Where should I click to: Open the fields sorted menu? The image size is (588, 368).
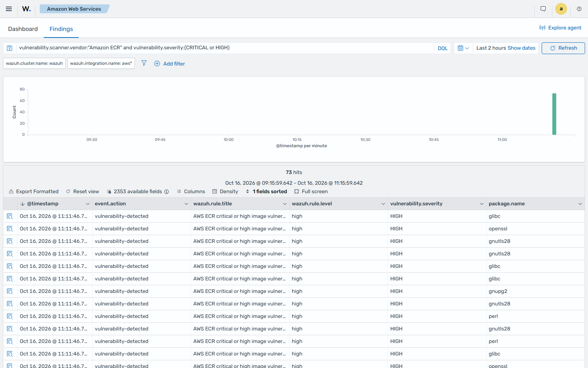(266, 191)
